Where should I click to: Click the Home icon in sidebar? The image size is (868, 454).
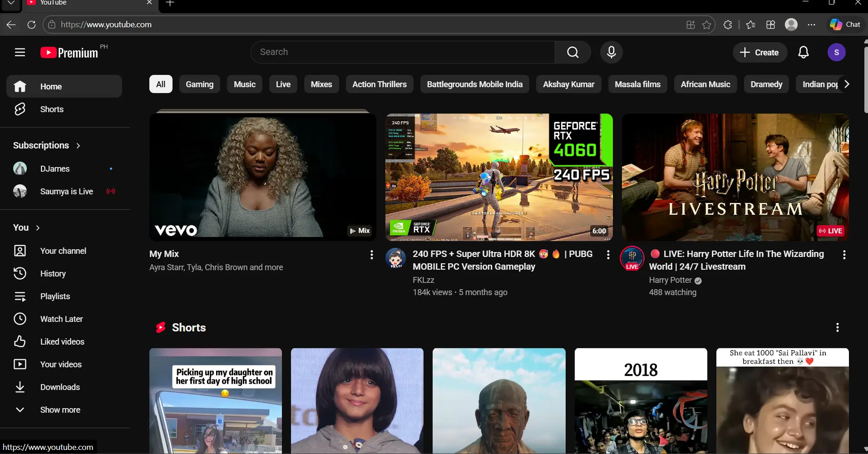click(x=20, y=86)
